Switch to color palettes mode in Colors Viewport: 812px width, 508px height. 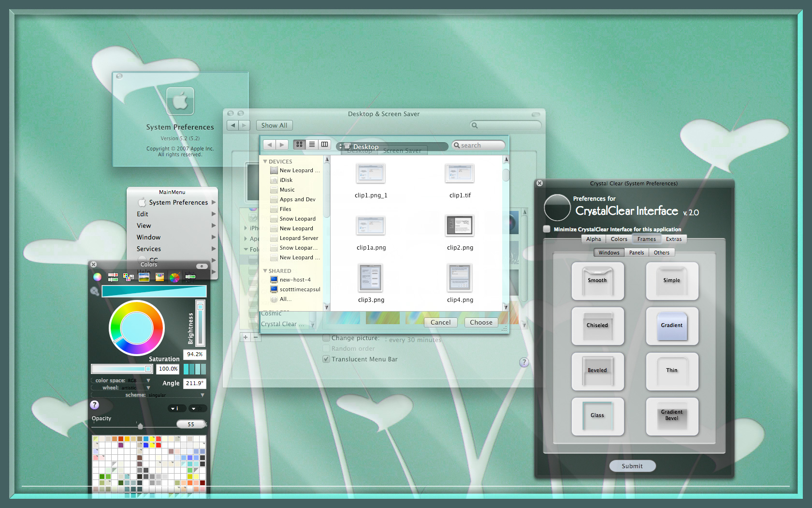tap(129, 277)
